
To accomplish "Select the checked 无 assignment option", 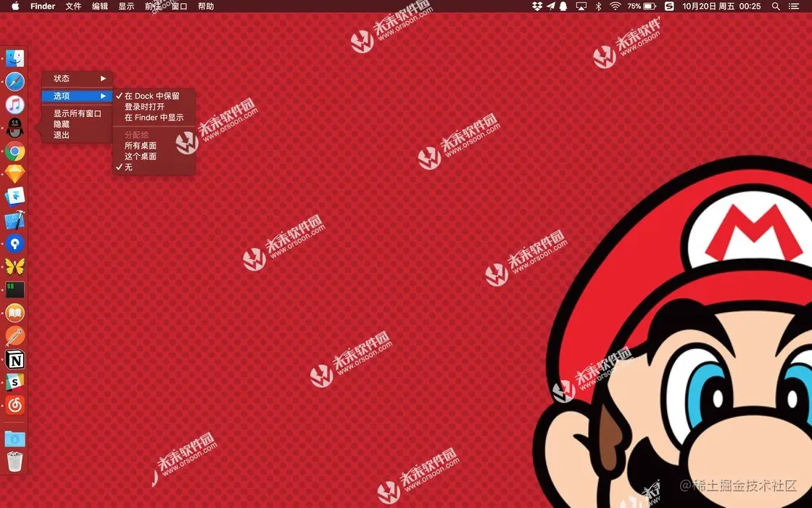I will click(x=154, y=167).
